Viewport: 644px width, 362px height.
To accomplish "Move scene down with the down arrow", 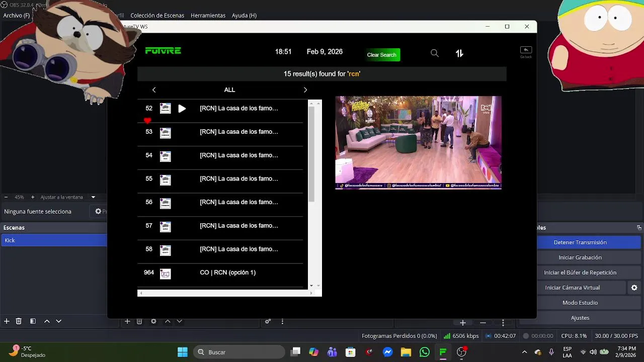I will [x=59, y=321].
